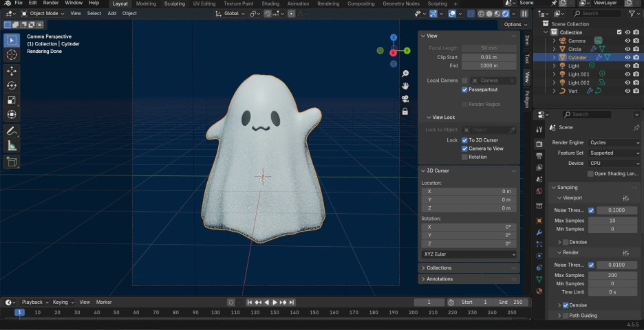Toggle camera view with the viewport camera icon

(405, 98)
